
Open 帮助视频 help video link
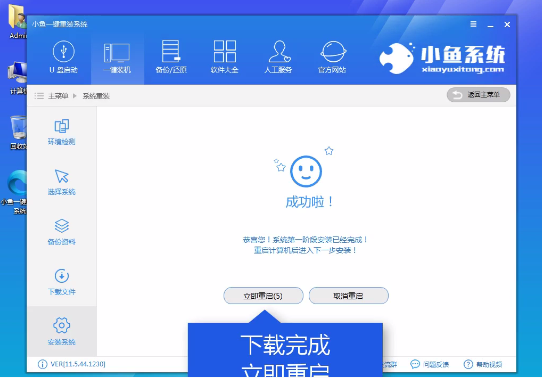point(489,364)
